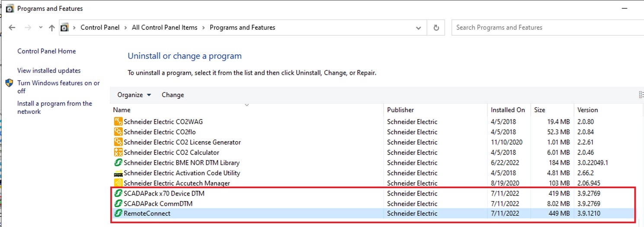Click the SCADAPack CommDTM icon
The image size is (644, 227).
118,204
